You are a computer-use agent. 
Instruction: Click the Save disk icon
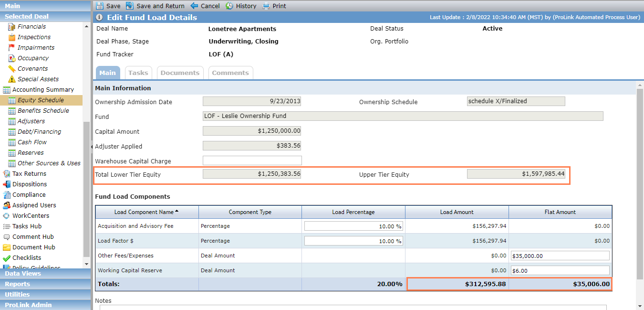click(99, 6)
